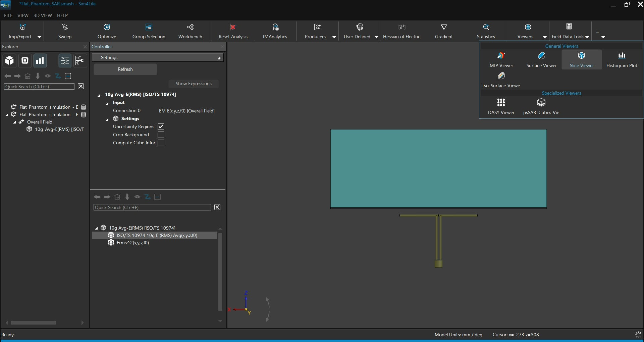Collapse the Overall Field tree node

pyautogui.click(x=14, y=122)
